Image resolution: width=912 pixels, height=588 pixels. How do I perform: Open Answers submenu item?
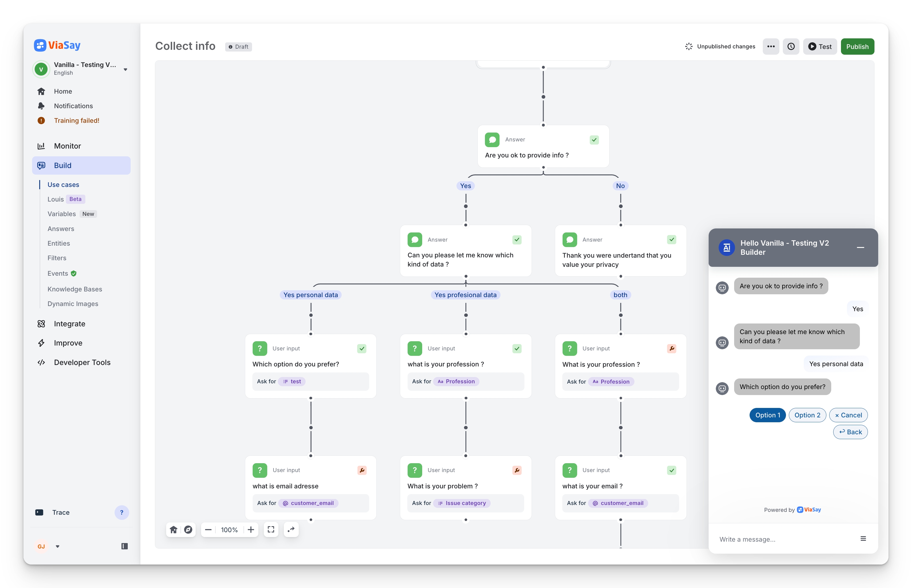[61, 229]
